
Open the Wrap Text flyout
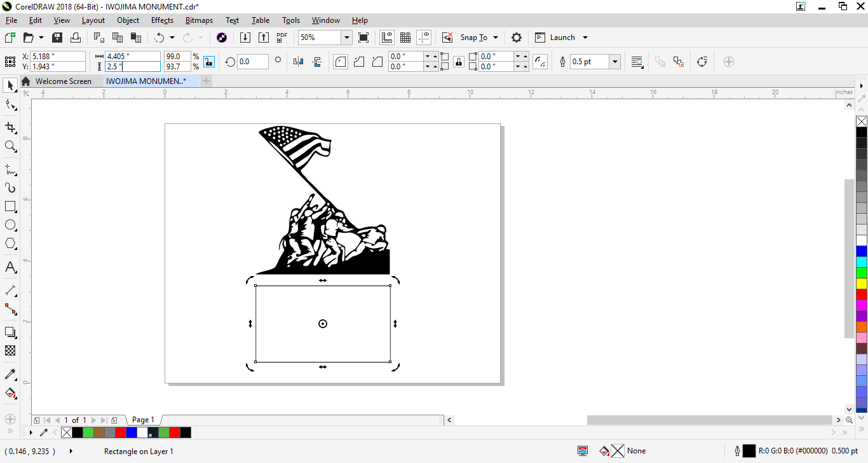[637, 62]
